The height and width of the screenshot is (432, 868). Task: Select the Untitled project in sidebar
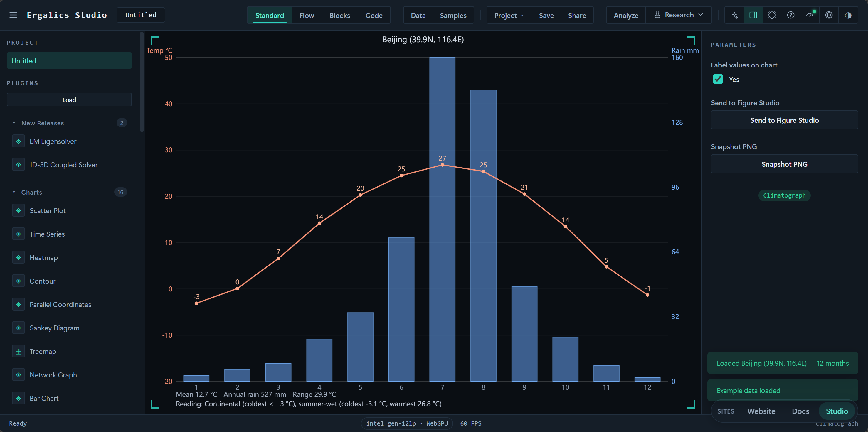(x=69, y=61)
